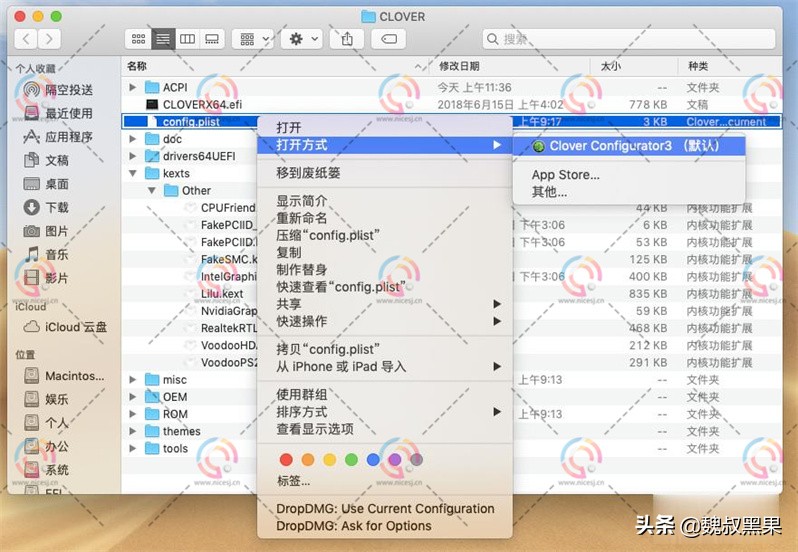The image size is (798, 552).
Task: Switch to column view in the toolbar
Action: pyautogui.click(x=188, y=39)
